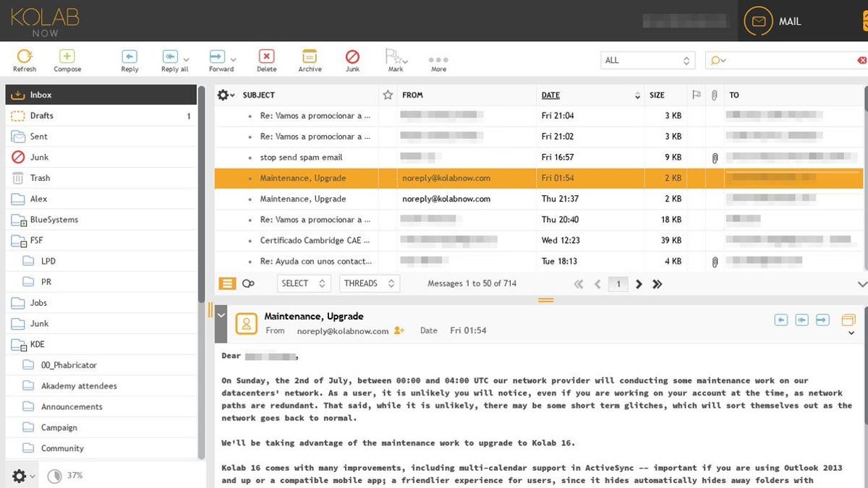Viewport: 868px width, 488px height.
Task: Open the Mail section icon in header
Action: 758,21
